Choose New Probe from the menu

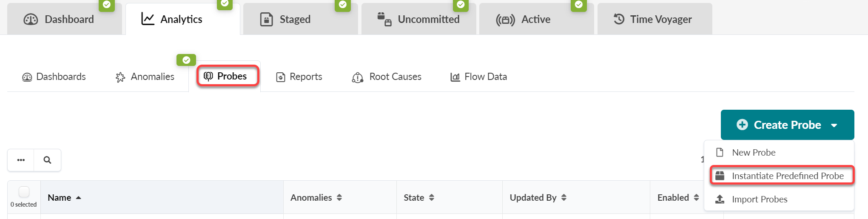(x=753, y=153)
